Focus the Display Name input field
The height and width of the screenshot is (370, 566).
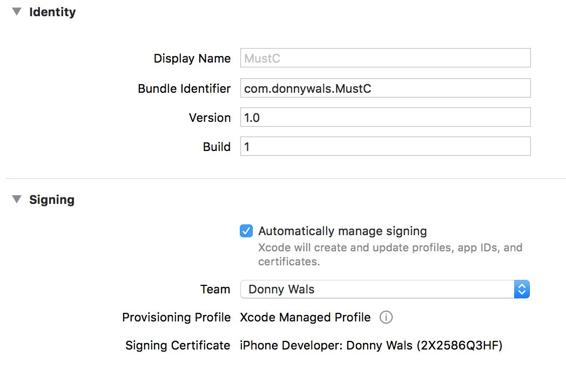tap(385, 58)
